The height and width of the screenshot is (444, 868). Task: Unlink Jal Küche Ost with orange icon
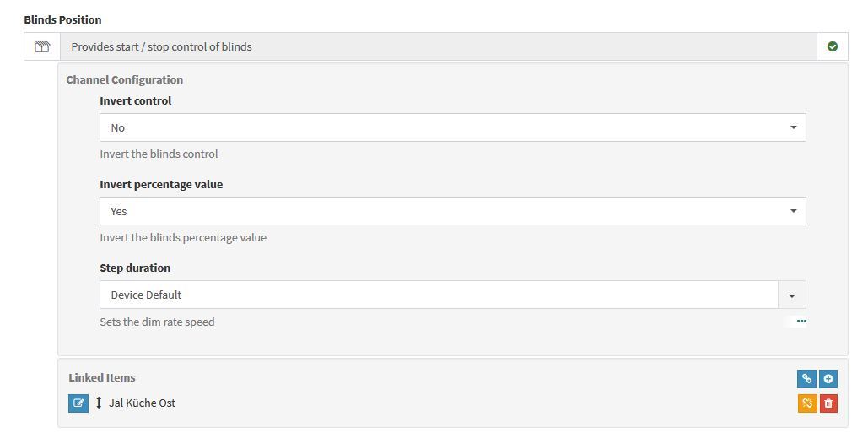pyautogui.click(x=807, y=403)
